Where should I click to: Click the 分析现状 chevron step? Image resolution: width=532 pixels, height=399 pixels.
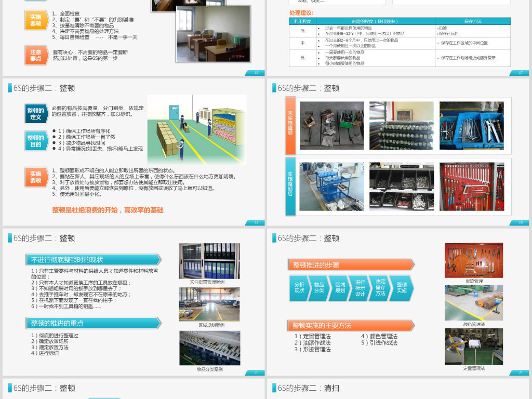click(x=299, y=287)
